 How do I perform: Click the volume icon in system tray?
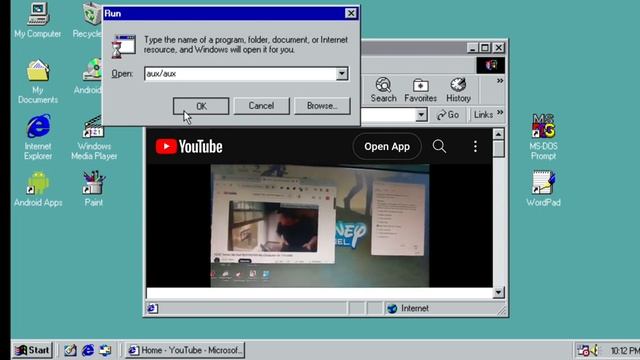pos(594,350)
